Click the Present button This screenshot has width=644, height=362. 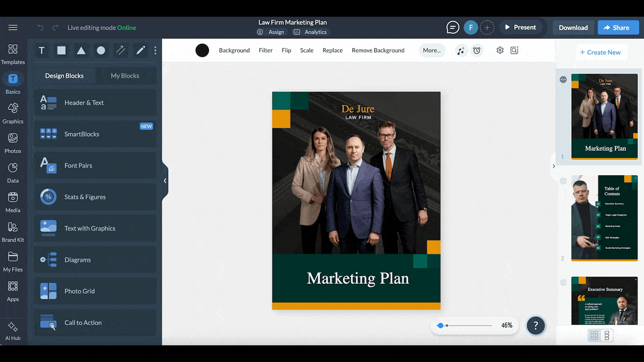[x=521, y=27]
